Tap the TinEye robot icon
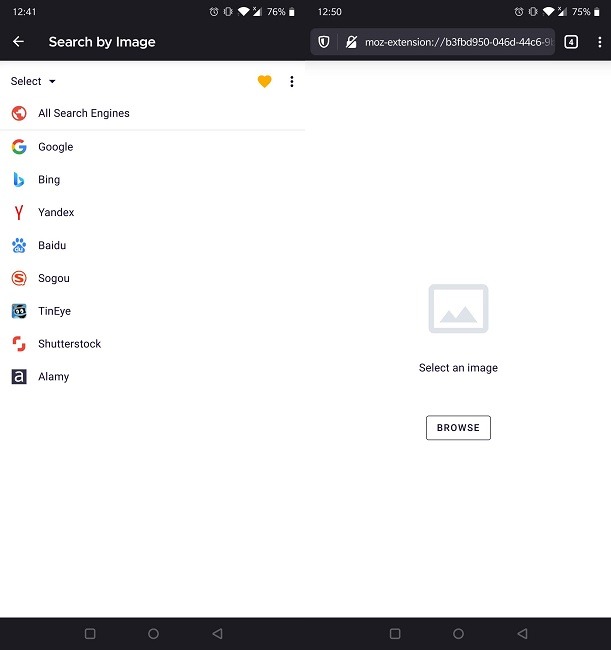 click(x=19, y=311)
